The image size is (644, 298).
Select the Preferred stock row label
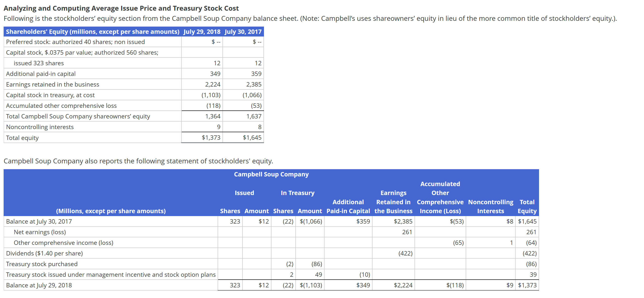coord(75,42)
